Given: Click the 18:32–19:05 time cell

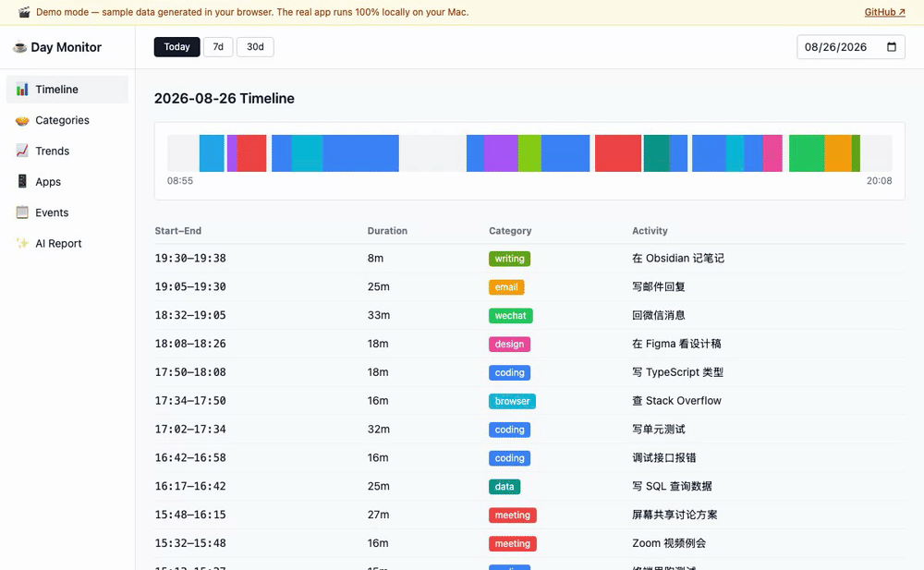Looking at the screenshot, I should [190, 315].
